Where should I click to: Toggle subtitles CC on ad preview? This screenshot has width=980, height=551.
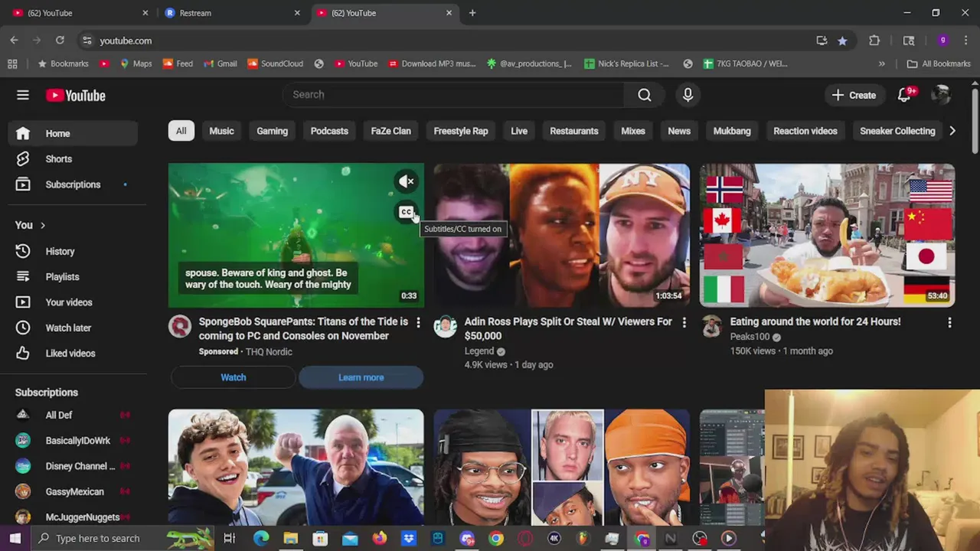coord(407,212)
